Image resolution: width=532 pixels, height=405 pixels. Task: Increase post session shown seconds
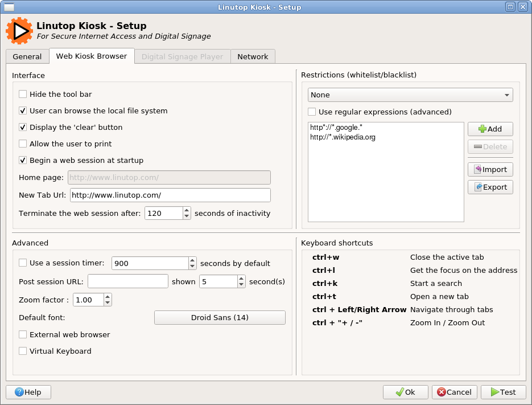(241, 279)
